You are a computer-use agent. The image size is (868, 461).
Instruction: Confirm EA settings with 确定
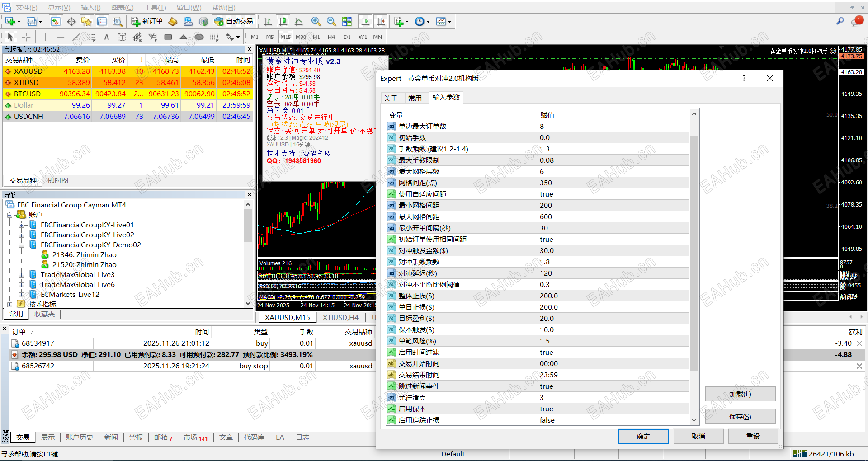(x=643, y=436)
